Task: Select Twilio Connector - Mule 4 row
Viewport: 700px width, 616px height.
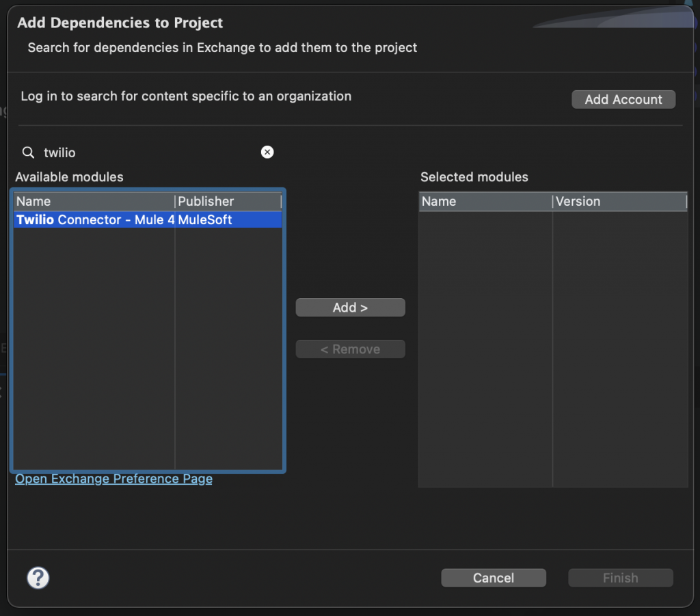Action: point(148,219)
